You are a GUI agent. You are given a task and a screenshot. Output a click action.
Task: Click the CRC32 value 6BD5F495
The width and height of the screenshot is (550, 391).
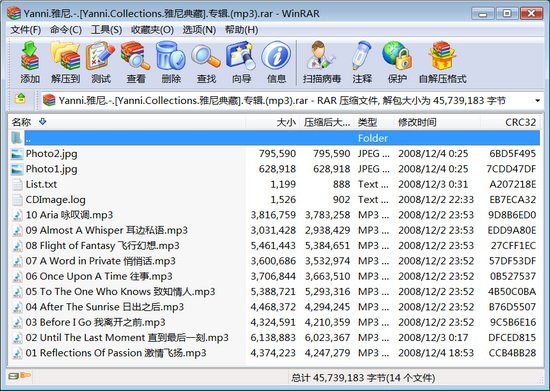point(512,154)
